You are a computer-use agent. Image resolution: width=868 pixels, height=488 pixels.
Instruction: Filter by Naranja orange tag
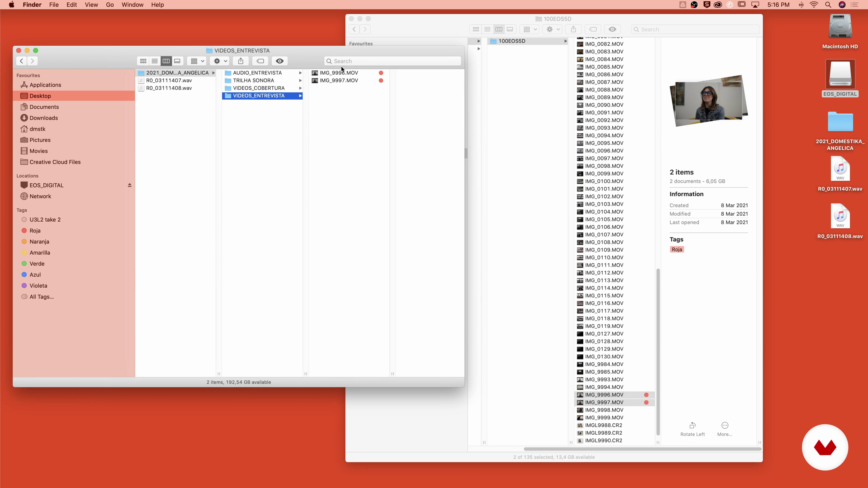click(x=74, y=242)
